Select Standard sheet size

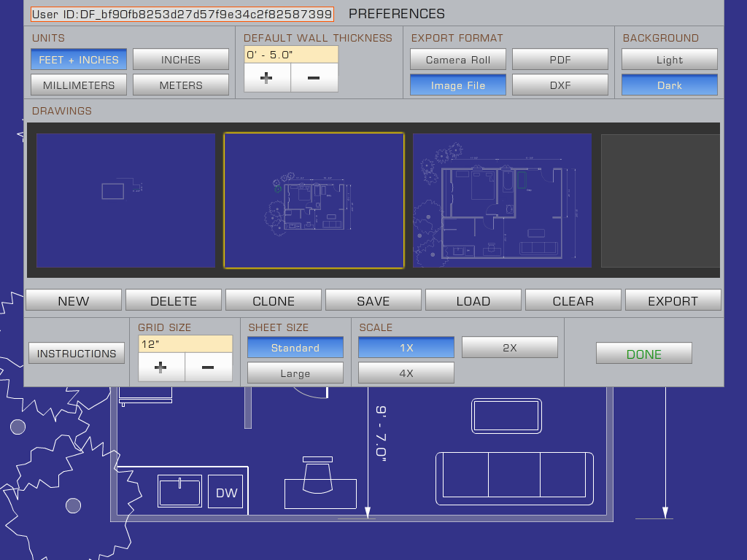(295, 348)
